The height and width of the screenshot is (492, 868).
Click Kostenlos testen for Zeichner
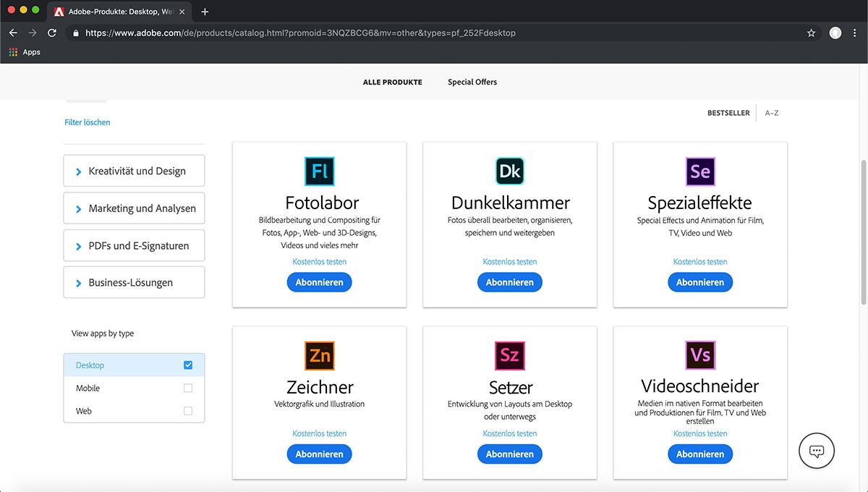pos(320,433)
